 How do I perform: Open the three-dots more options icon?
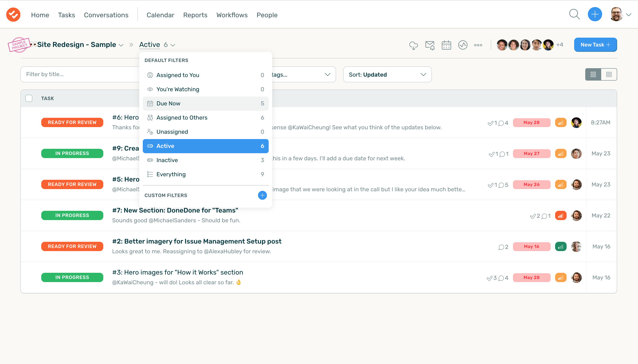478,45
